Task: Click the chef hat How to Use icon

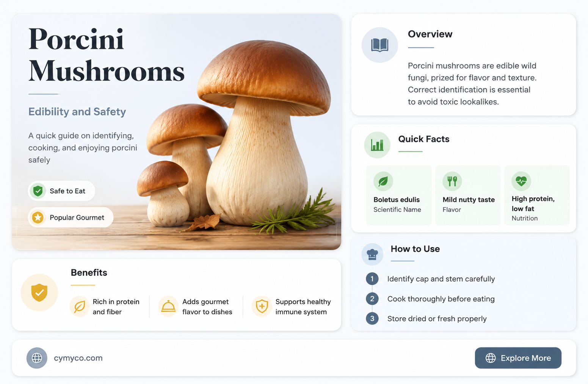Action: pyautogui.click(x=372, y=254)
